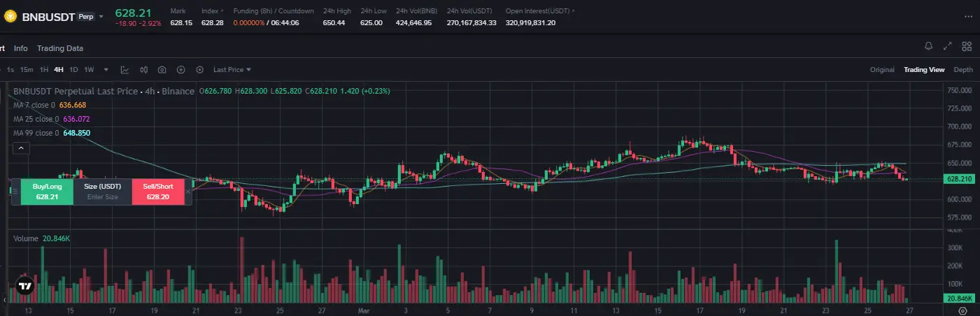Click the plus-circle icon in chart toolbar
The width and height of the screenshot is (980, 316).
coord(181,70)
